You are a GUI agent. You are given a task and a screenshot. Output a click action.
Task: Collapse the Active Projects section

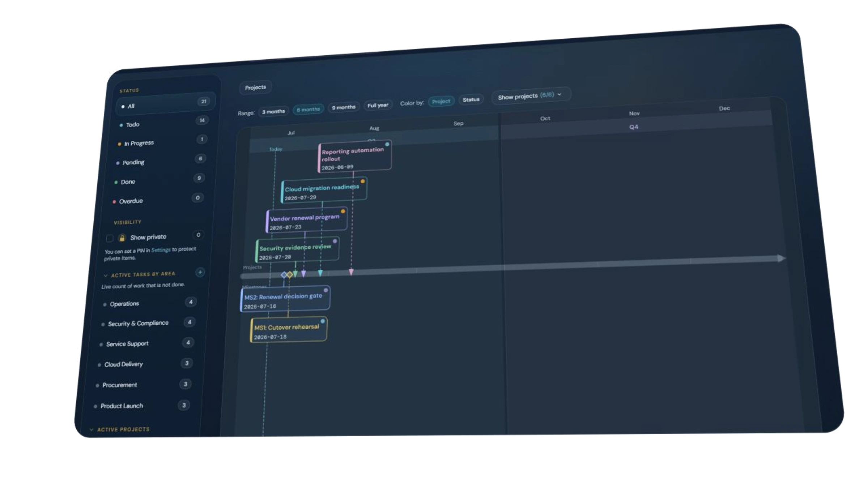(x=92, y=429)
